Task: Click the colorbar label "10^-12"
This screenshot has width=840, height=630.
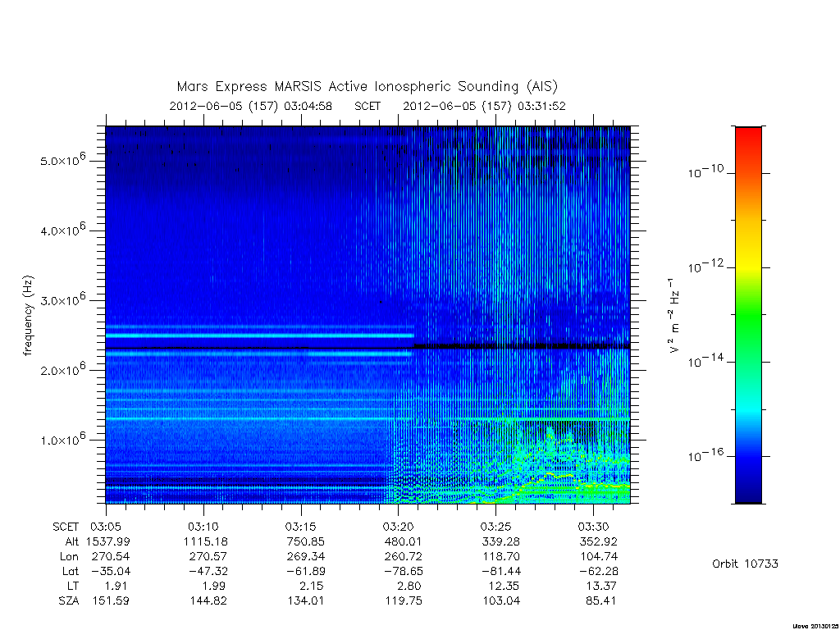Action: (706, 267)
